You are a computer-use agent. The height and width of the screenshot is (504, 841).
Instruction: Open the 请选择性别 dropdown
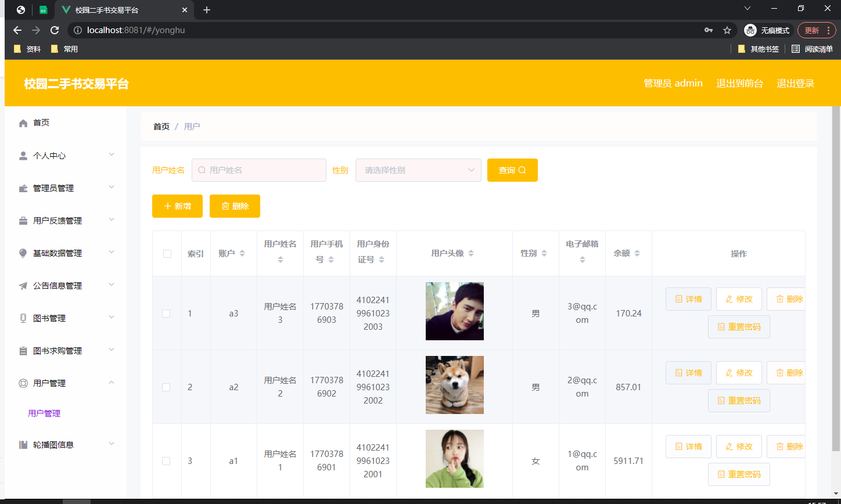point(418,170)
